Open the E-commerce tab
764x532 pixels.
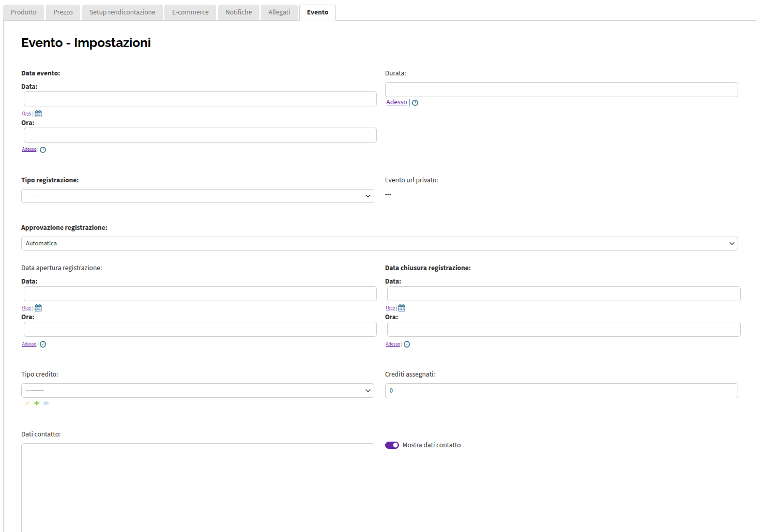click(190, 12)
